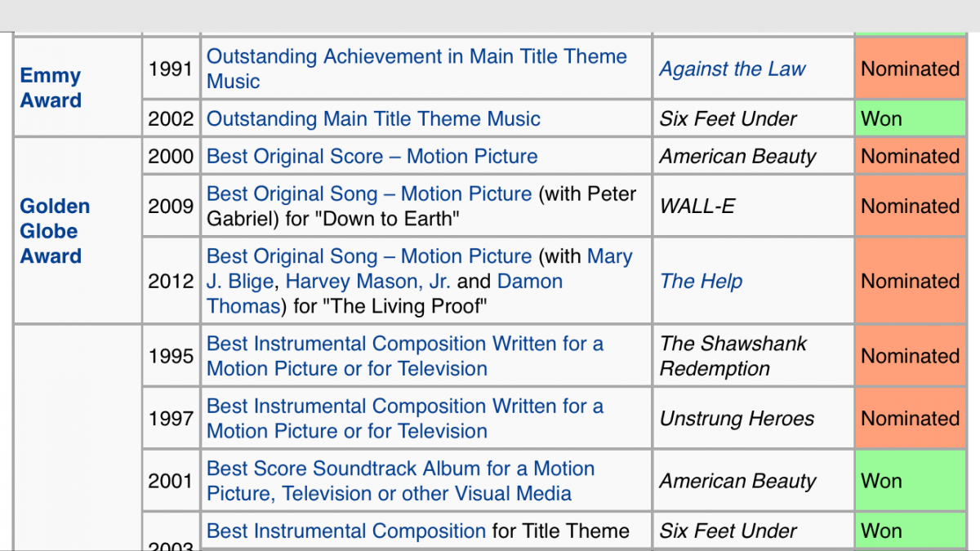Open the Emmy Award link
The height and width of the screenshot is (551, 980).
pos(51,88)
